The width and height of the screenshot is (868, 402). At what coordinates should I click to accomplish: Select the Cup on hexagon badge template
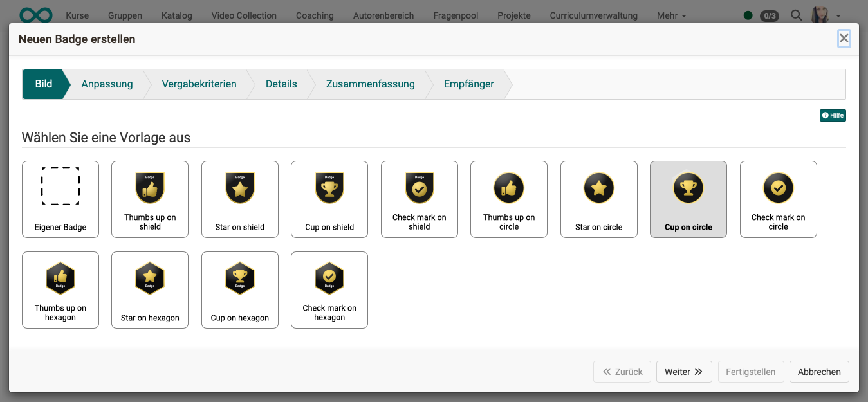point(239,290)
